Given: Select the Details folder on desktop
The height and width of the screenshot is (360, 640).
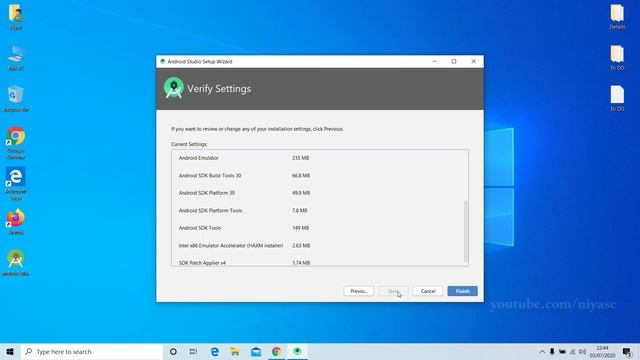Looking at the screenshot, I should pyautogui.click(x=617, y=17).
